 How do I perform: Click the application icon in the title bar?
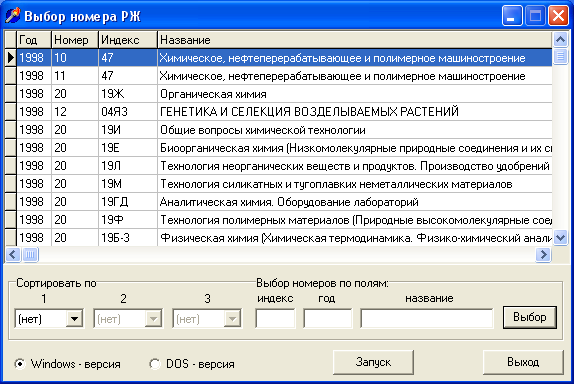tap(12, 16)
